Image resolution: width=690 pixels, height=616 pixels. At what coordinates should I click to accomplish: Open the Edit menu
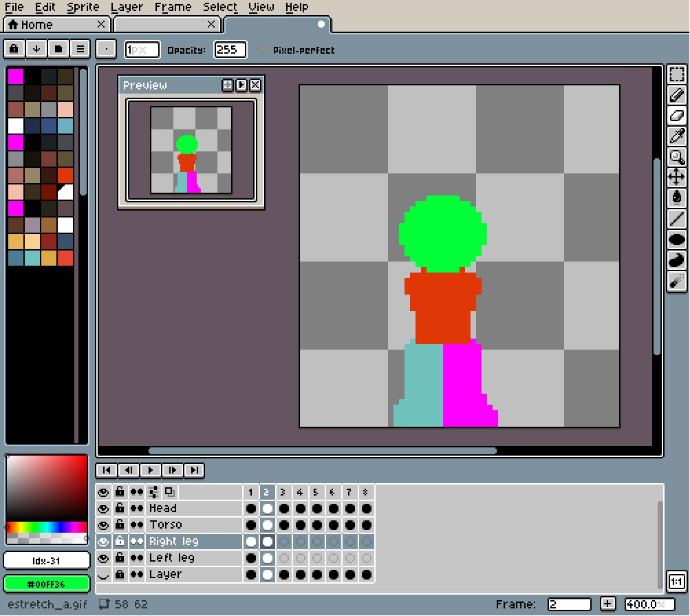pyautogui.click(x=45, y=7)
